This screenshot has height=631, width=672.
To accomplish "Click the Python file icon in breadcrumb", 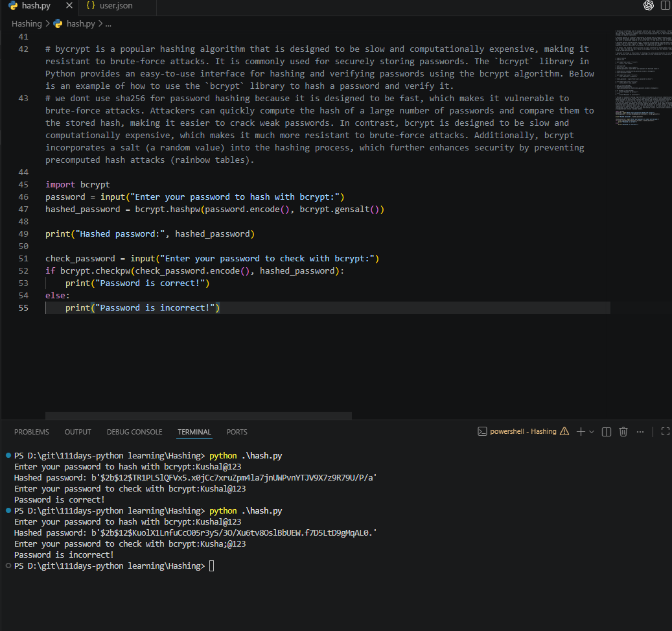I will click(x=58, y=24).
